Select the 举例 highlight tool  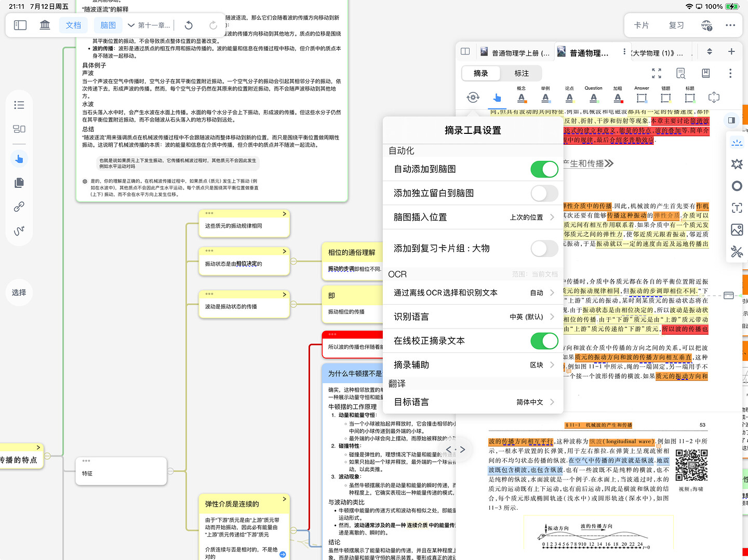tap(545, 95)
